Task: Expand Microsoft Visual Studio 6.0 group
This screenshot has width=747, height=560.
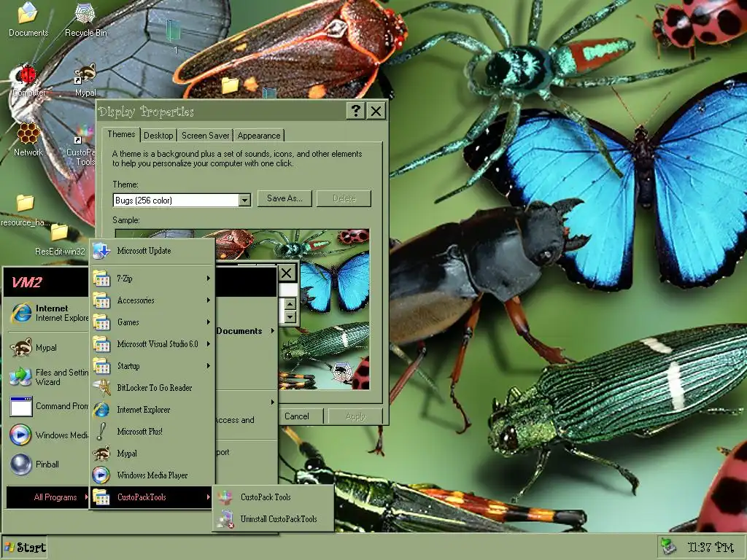Action: pyautogui.click(x=152, y=344)
